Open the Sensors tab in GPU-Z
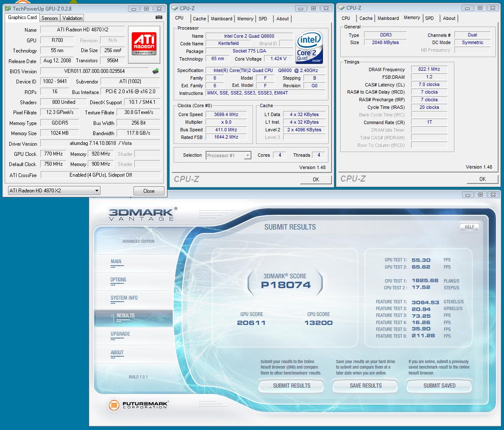Image resolution: width=504 pixels, height=430 pixels. [50, 18]
